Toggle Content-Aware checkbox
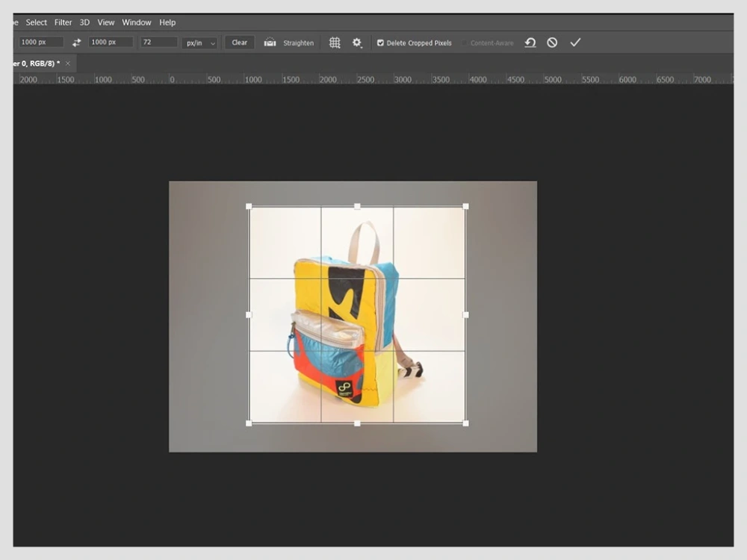747x560 pixels. [x=464, y=43]
